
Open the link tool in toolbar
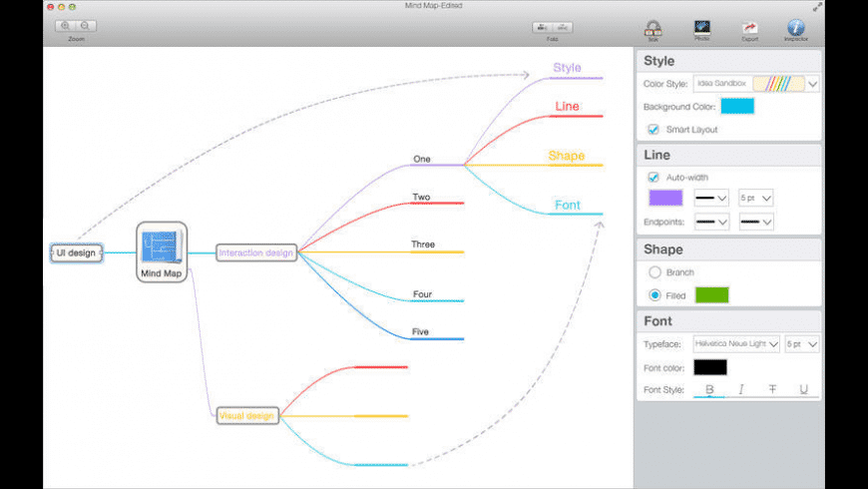click(x=653, y=29)
